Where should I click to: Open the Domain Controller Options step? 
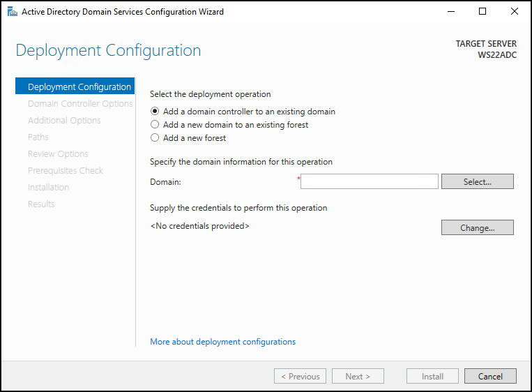80,103
